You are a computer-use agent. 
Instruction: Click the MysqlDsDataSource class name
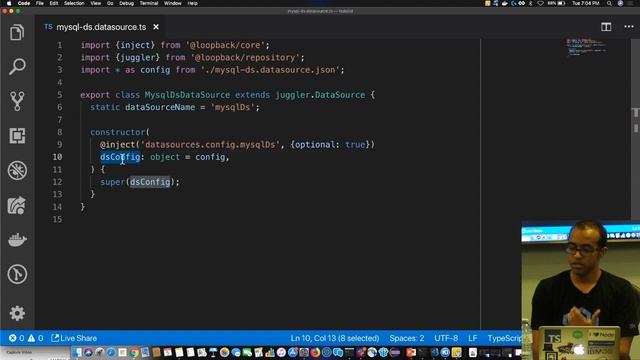(187, 95)
